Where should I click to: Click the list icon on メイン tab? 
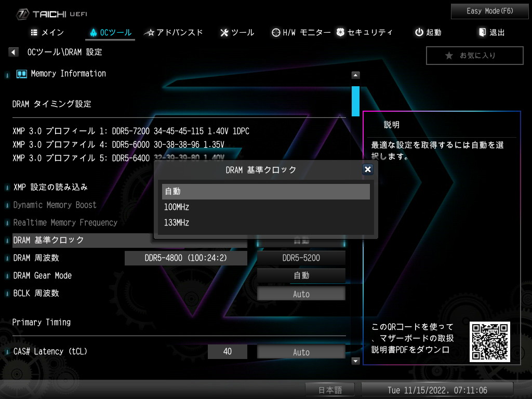click(x=34, y=33)
